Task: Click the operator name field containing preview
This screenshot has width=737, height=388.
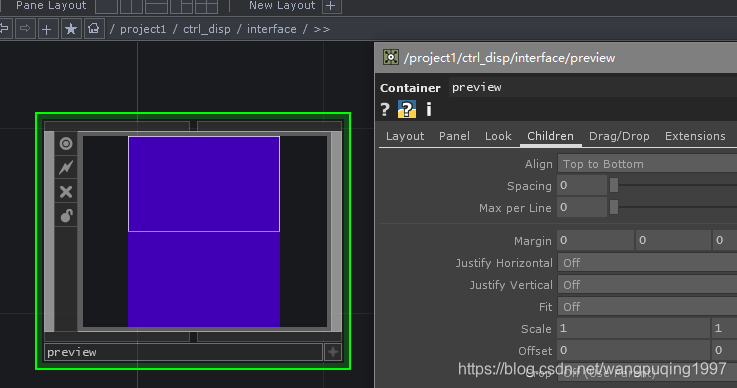Action: [x=593, y=87]
